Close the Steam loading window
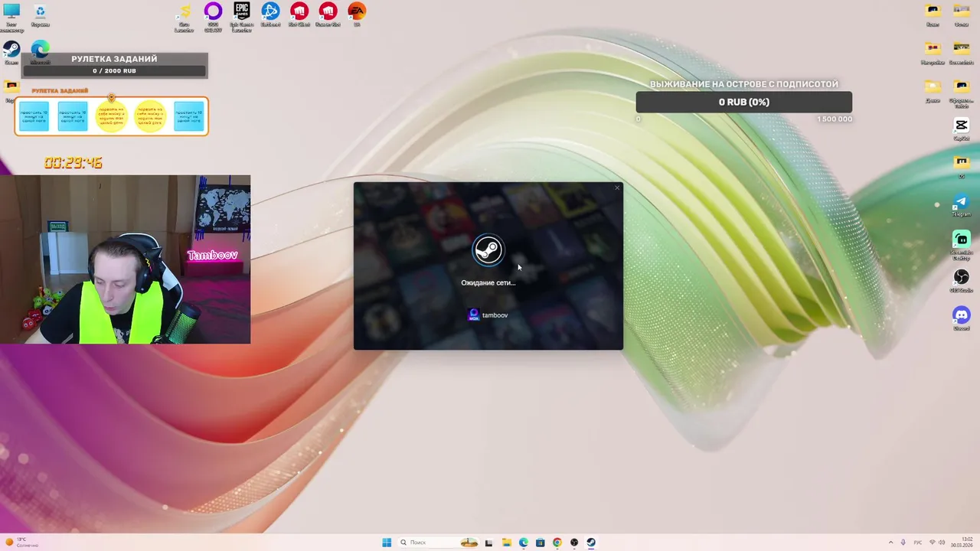The height and width of the screenshot is (551, 980). point(617,187)
